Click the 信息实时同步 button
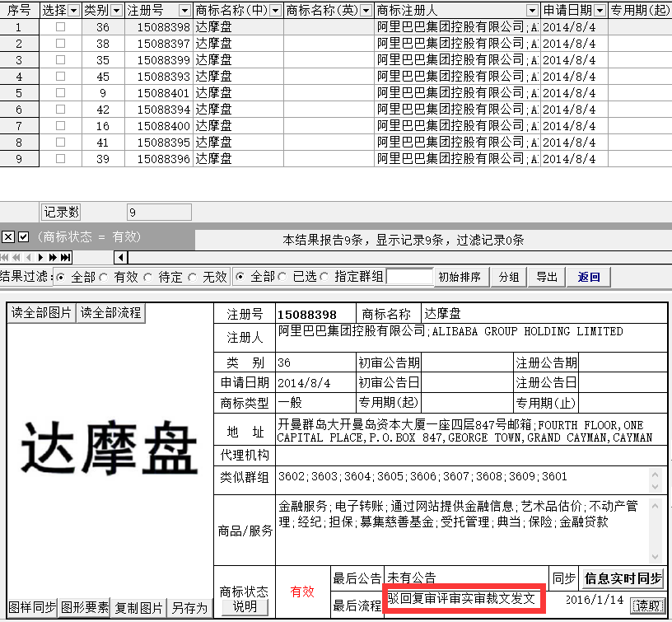The image size is (672, 622). pyautogui.click(x=623, y=578)
